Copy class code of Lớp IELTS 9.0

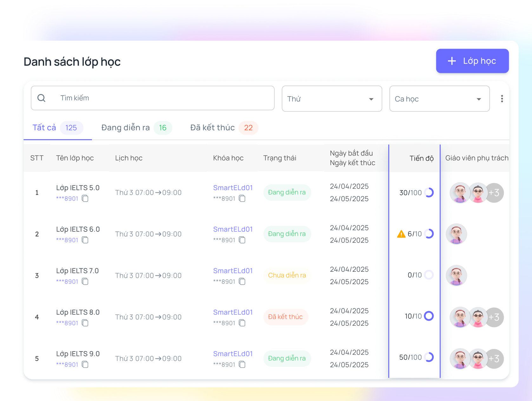85,364
